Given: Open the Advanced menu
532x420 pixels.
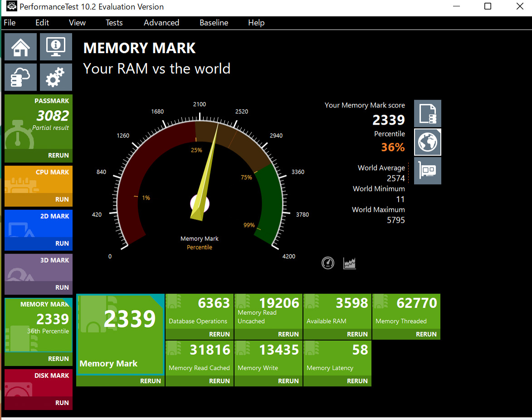Looking at the screenshot, I should point(161,23).
